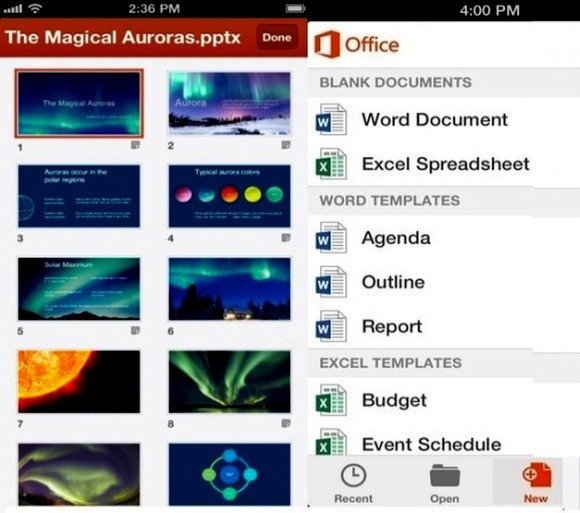Select slide 1 thumbnail The Magical Auroras
The image size is (580, 513).
[x=79, y=103]
